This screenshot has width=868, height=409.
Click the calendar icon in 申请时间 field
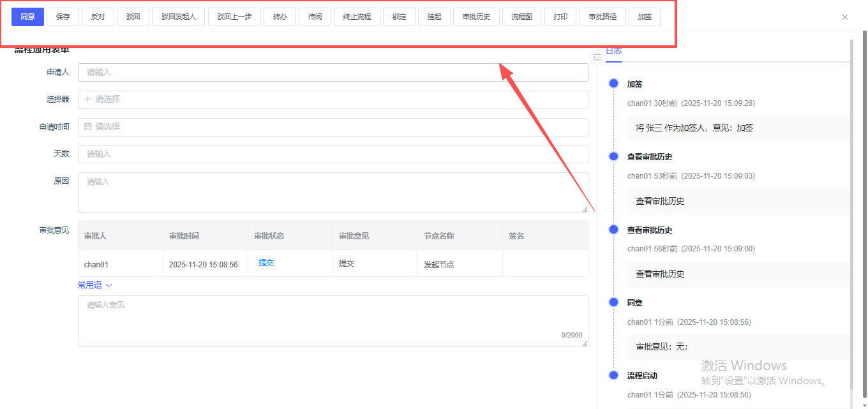(x=88, y=127)
